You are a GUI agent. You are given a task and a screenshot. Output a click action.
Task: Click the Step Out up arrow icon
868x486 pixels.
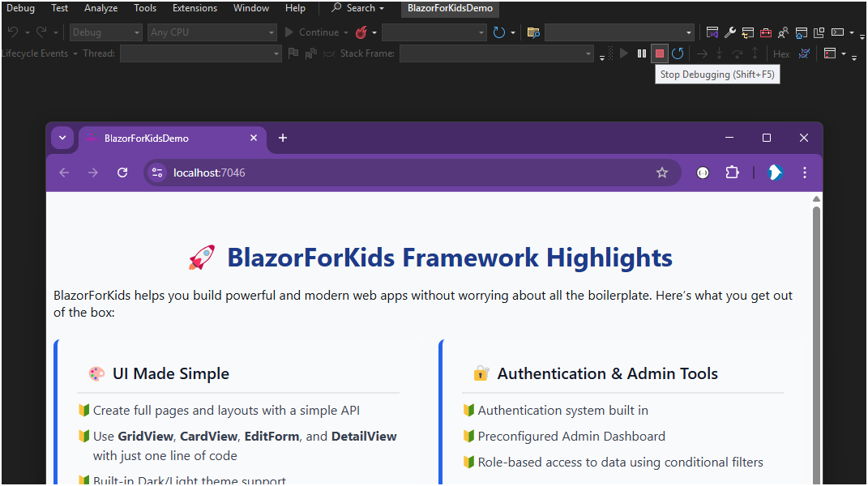pyautogui.click(x=755, y=53)
